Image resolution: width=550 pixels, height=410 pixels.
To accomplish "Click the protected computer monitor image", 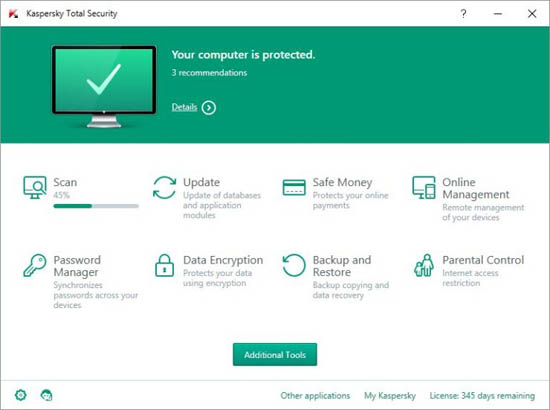I will pos(104,86).
